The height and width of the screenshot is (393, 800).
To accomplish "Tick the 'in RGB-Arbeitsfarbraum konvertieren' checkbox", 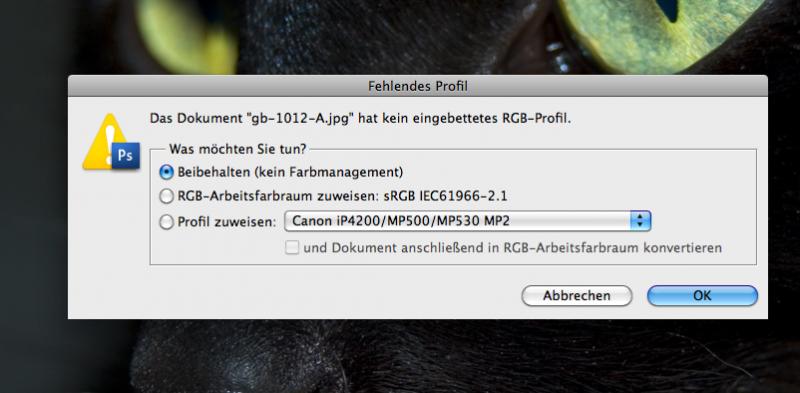I will (x=292, y=248).
